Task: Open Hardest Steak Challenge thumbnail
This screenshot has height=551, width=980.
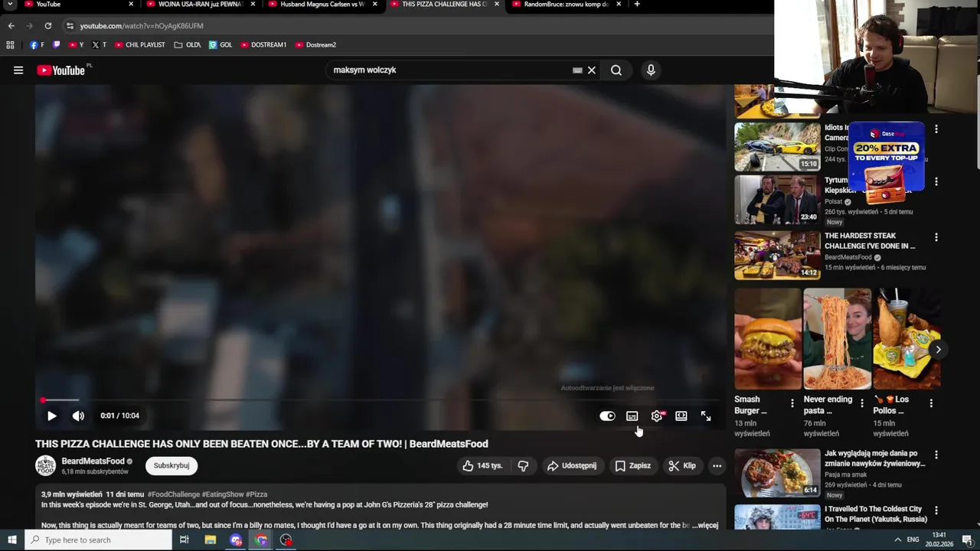Action: click(x=777, y=256)
